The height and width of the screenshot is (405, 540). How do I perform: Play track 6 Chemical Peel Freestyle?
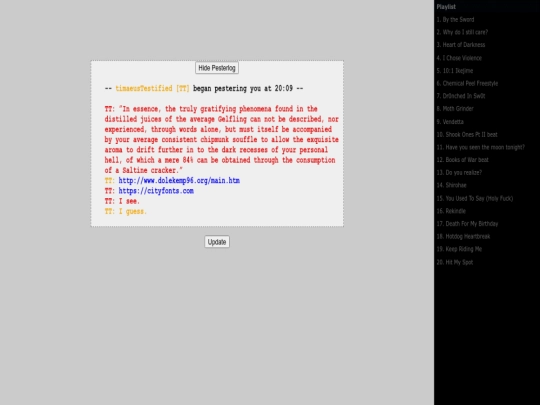click(467, 83)
